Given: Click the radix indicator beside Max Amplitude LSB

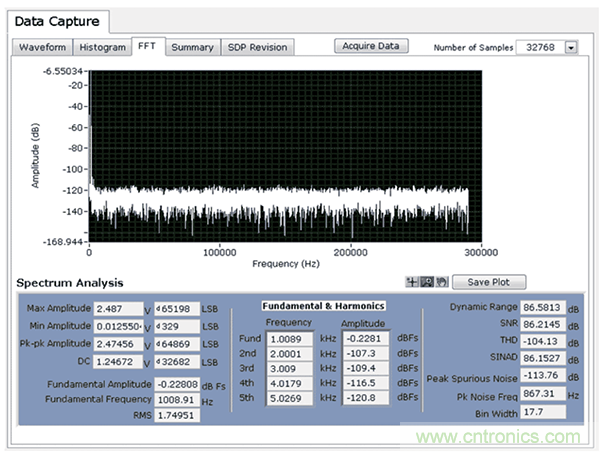Looking at the screenshot, I should [160, 309].
